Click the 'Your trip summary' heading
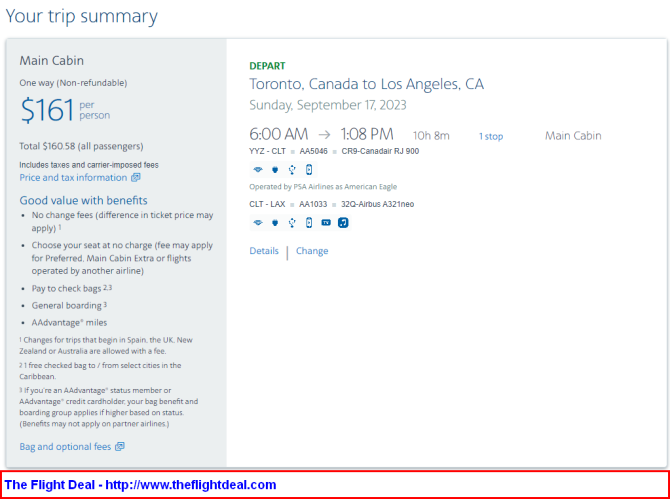The height and width of the screenshot is (499, 670). (82, 17)
